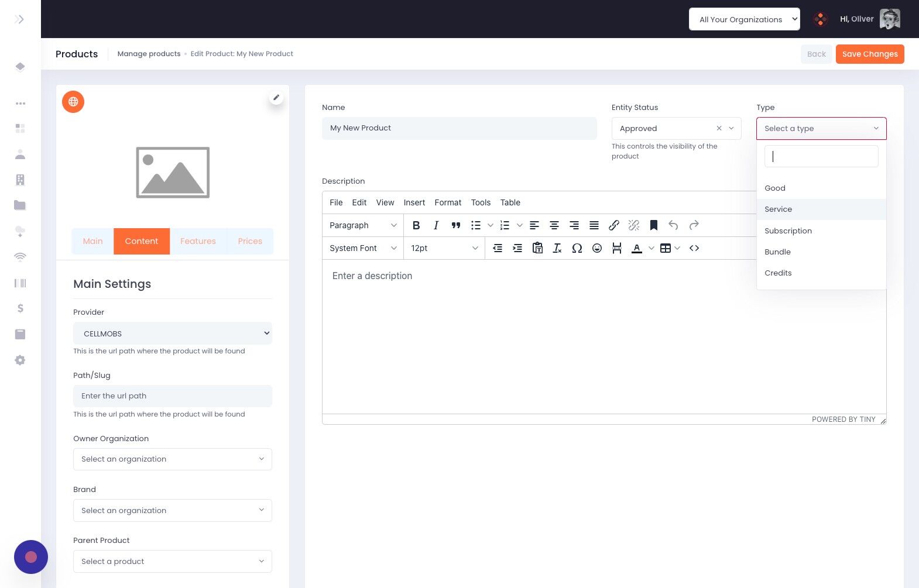919x588 pixels.
Task: Switch to the Features tab
Action: [198, 241]
